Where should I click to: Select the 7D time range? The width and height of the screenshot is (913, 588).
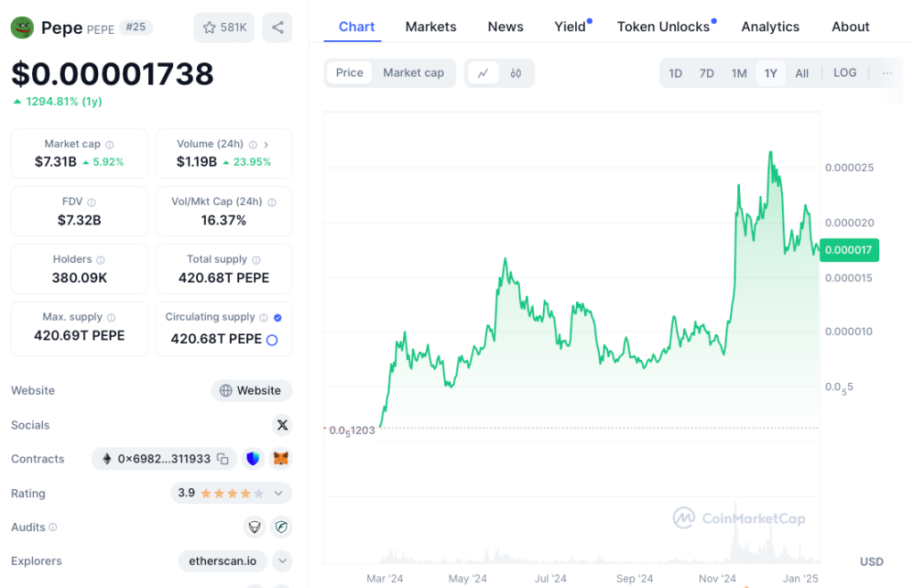[706, 73]
